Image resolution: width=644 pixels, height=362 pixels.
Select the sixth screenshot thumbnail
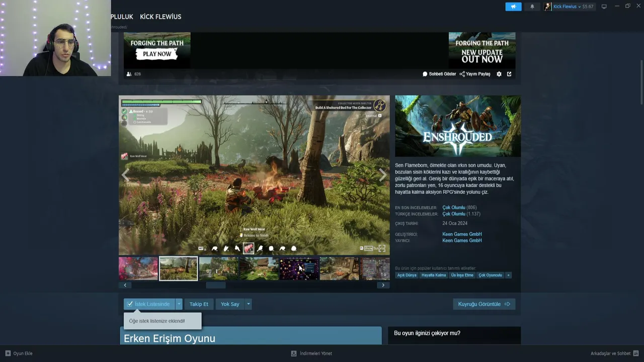tap(340, 268)
